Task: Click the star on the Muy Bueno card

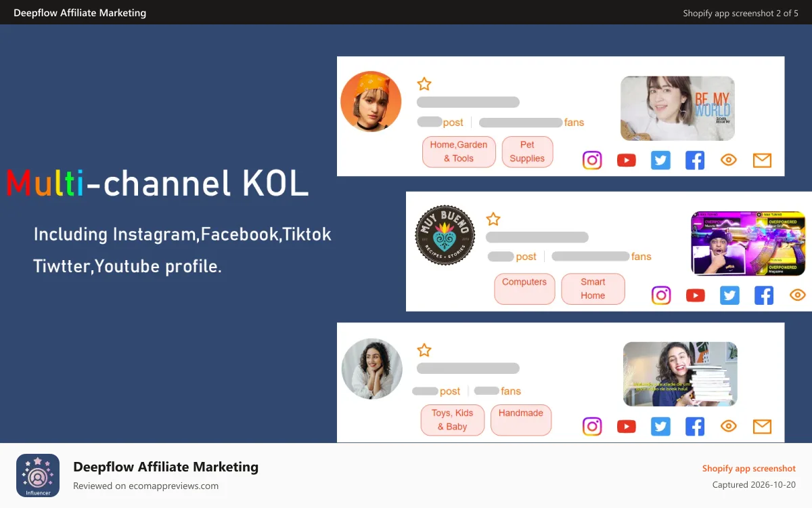Action: coord(493,219)
